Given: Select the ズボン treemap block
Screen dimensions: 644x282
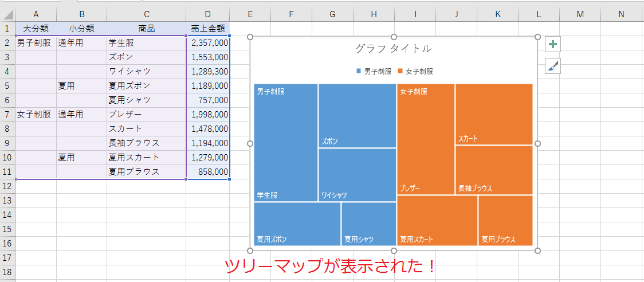Looking at the screenshot, I should click(358, 116).
